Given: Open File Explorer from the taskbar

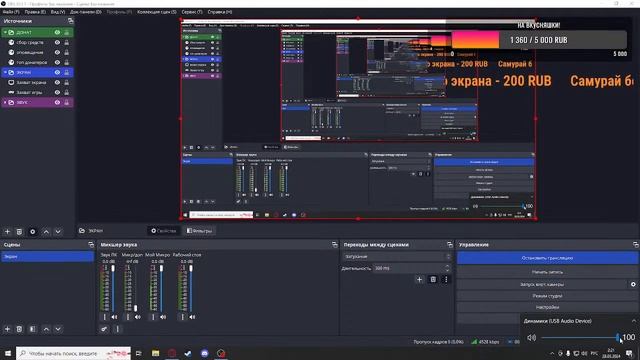Looking at the screenshot, I should 156,353.
